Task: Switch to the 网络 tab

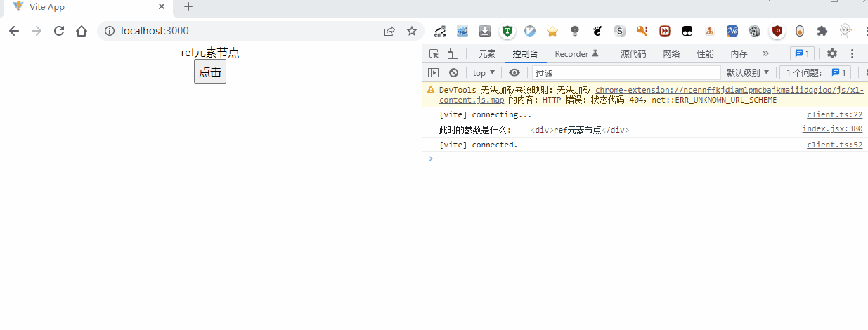Action: click(671, 53)
